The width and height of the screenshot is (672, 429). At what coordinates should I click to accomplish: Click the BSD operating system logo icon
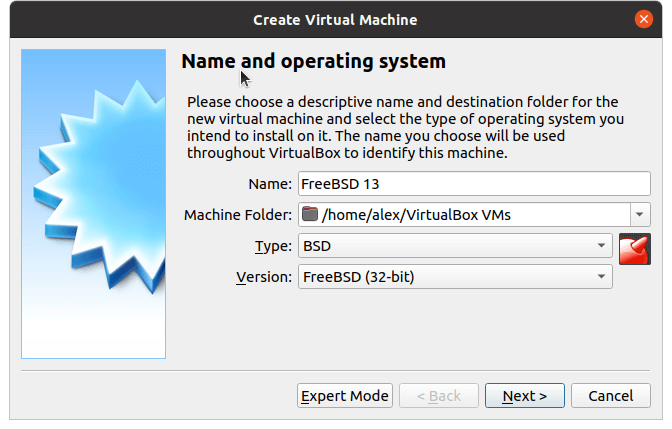tap(635, 249)
